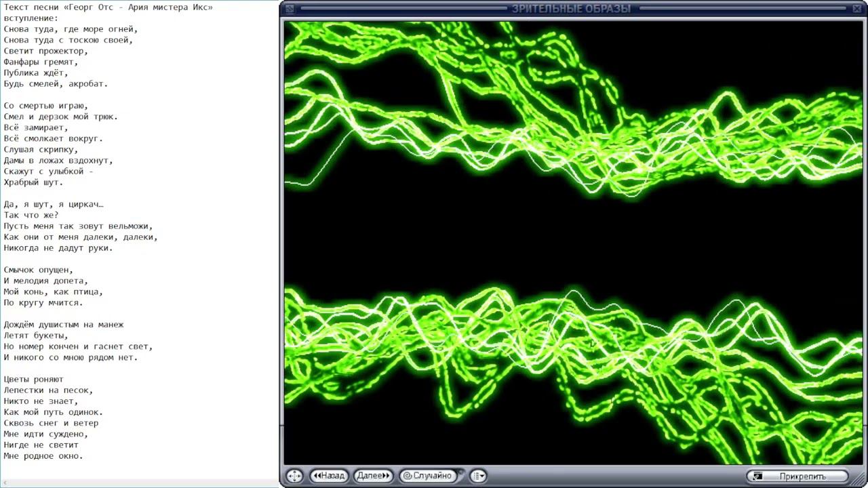Enable random visualization with Случайно

coord(427,476)
